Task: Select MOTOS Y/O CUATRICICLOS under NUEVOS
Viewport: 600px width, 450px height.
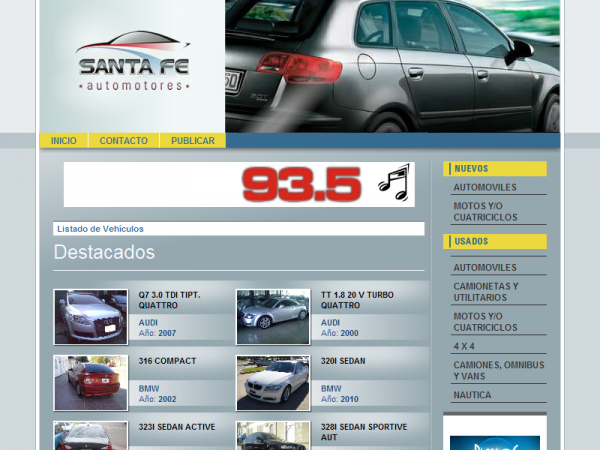Action: point(485,212)
